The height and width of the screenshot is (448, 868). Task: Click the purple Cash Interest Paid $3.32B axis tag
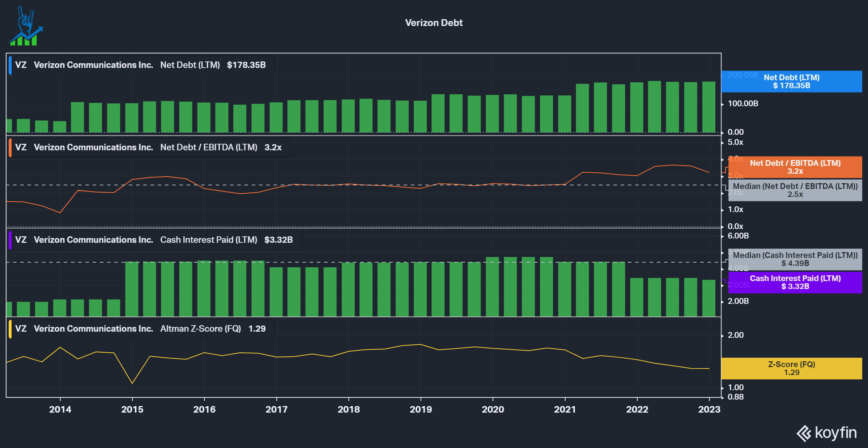795,282
